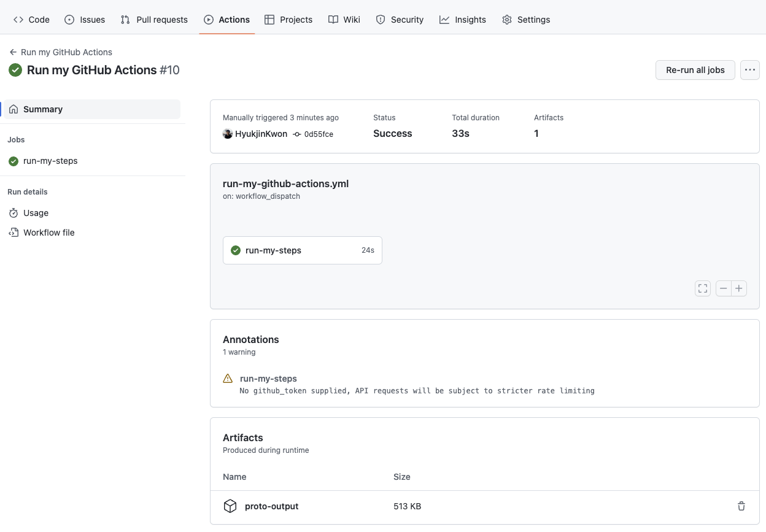Open the Issues tab

[x=85, y=20]
